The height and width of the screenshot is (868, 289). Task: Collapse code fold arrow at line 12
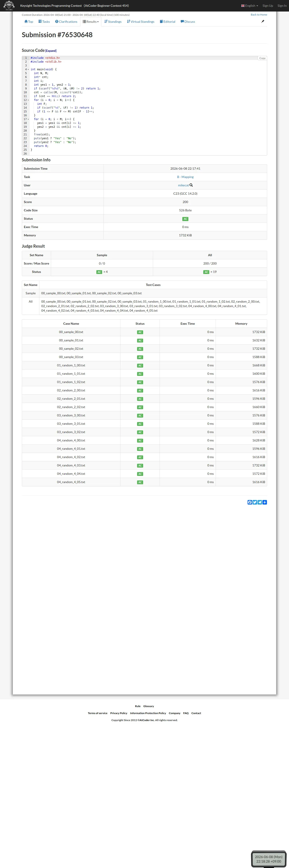point(28,100)
